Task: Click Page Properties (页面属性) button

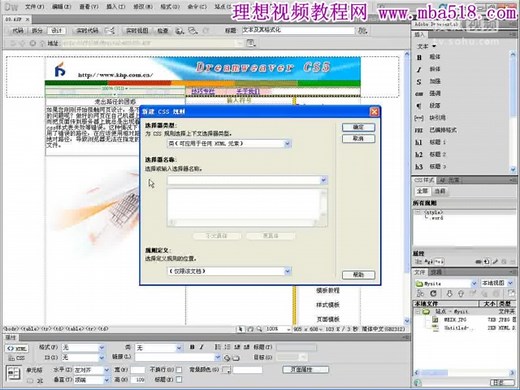Action: click(x=305, y=370)
